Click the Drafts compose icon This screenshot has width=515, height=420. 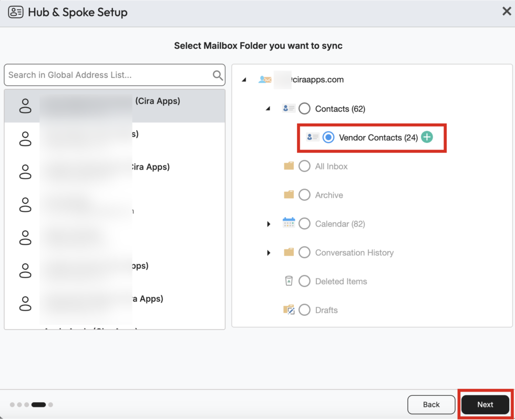(289, 310)
